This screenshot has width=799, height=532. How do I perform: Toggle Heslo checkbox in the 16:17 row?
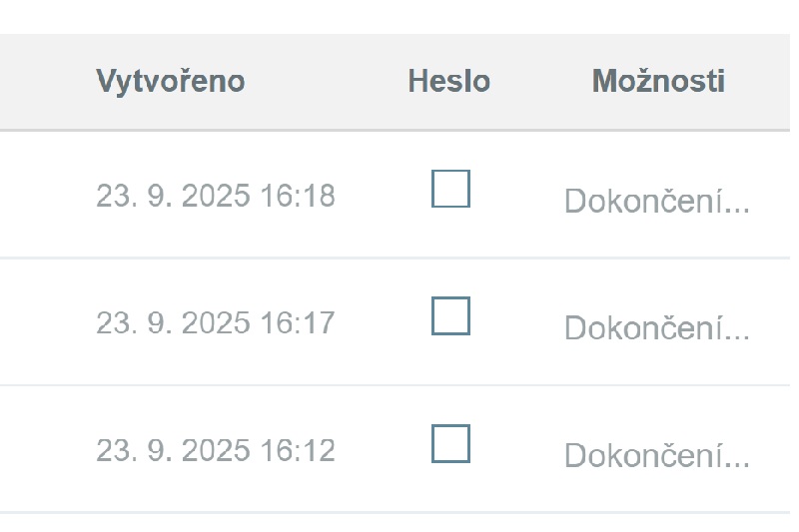coord(450,315)
